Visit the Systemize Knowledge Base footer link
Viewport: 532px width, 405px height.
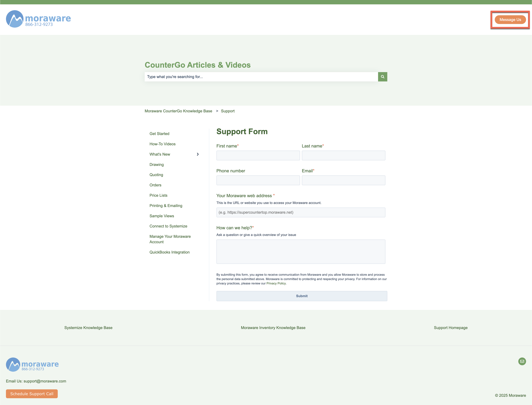click(88, 328)
